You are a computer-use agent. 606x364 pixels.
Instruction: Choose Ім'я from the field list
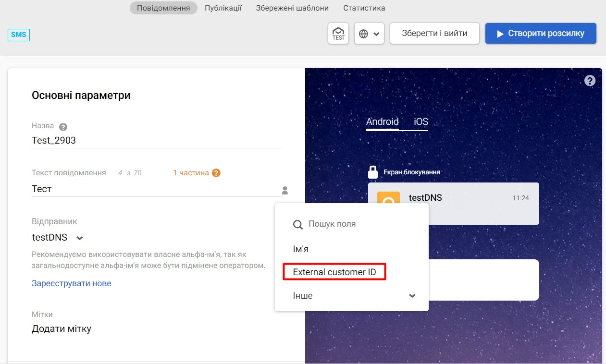(300, 249)
